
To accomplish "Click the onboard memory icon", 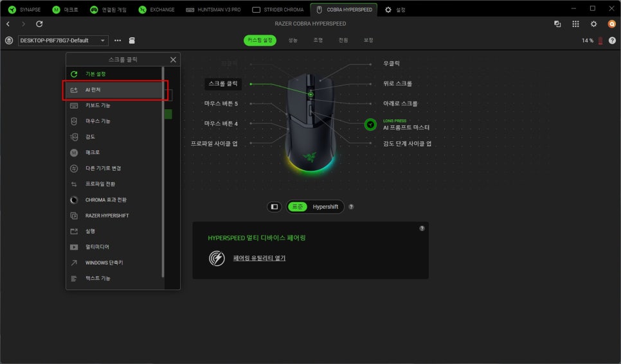I will click(132, 40).
